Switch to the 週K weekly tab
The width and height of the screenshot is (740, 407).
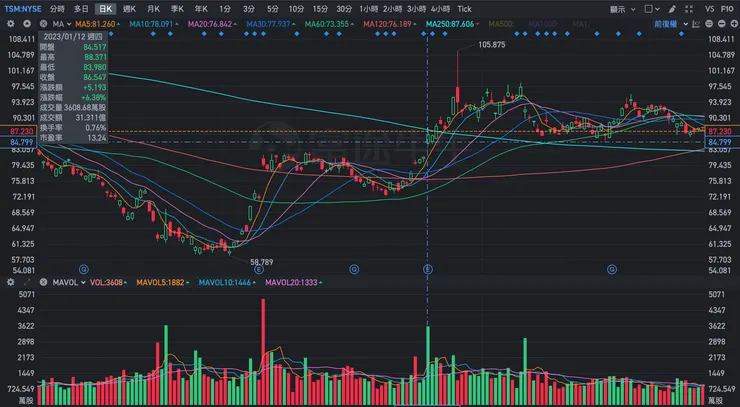[129, 9]
